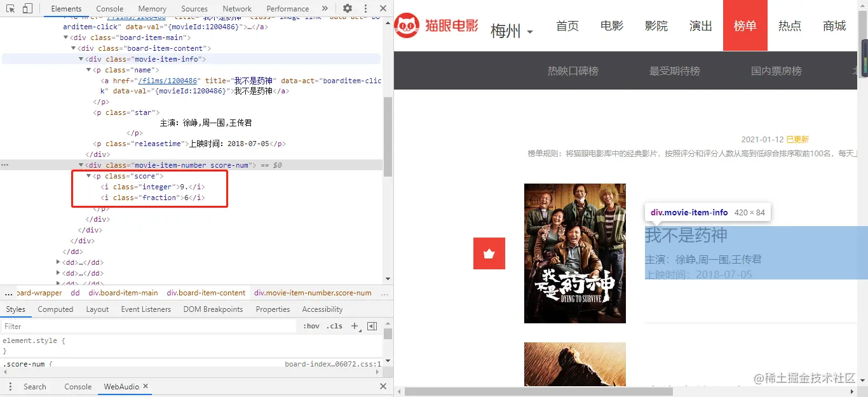Select div.board-item-content breadcrumb

tap(206, 293)
